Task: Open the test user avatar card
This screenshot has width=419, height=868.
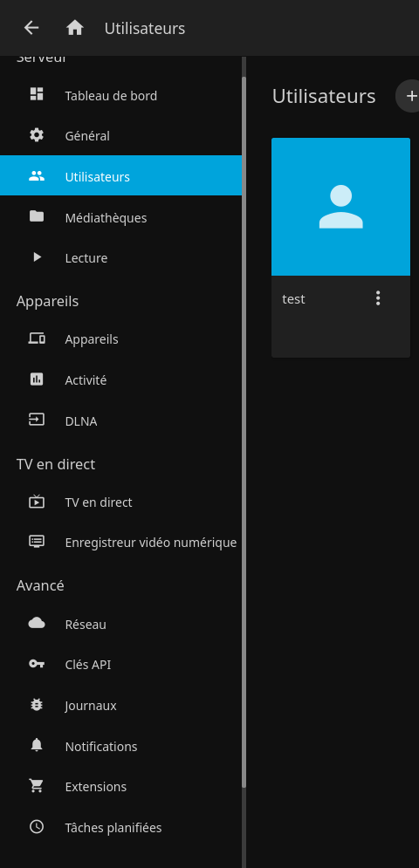Action: [340, 207]
